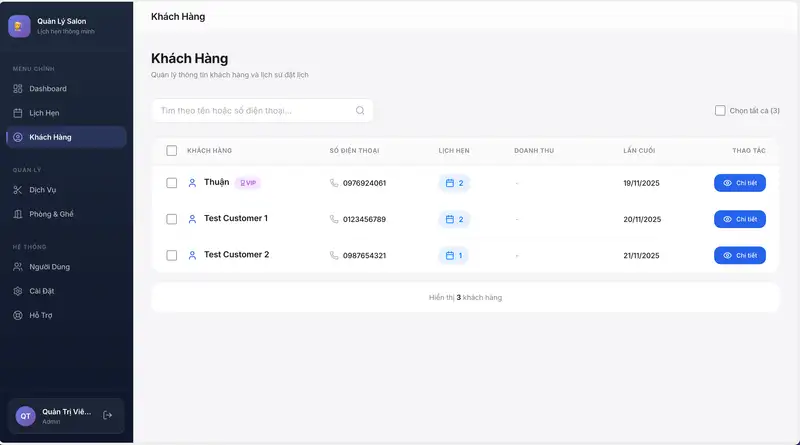Select the Test Customer 2 row checkbox

[172, 255]
